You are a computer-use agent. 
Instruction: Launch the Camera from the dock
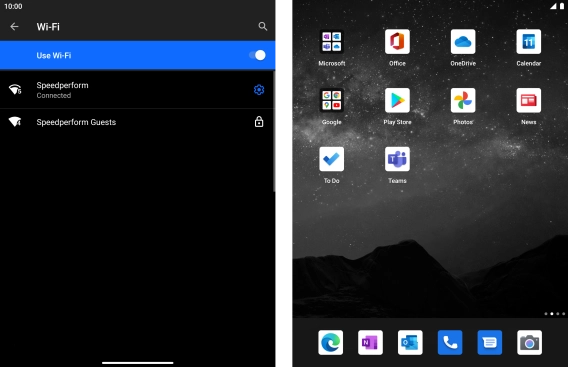click(530, 342)
